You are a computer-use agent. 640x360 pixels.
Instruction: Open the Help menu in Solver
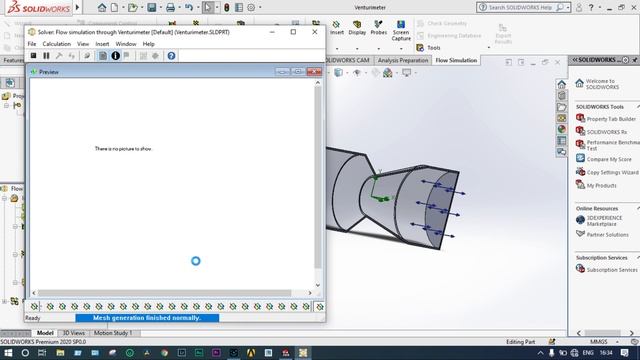(149, 44)
